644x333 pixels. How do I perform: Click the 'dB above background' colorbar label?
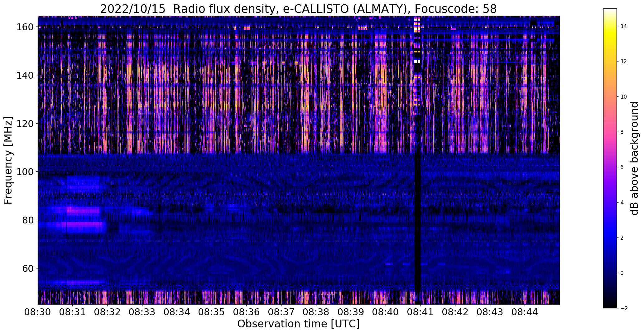coord(634,159)
